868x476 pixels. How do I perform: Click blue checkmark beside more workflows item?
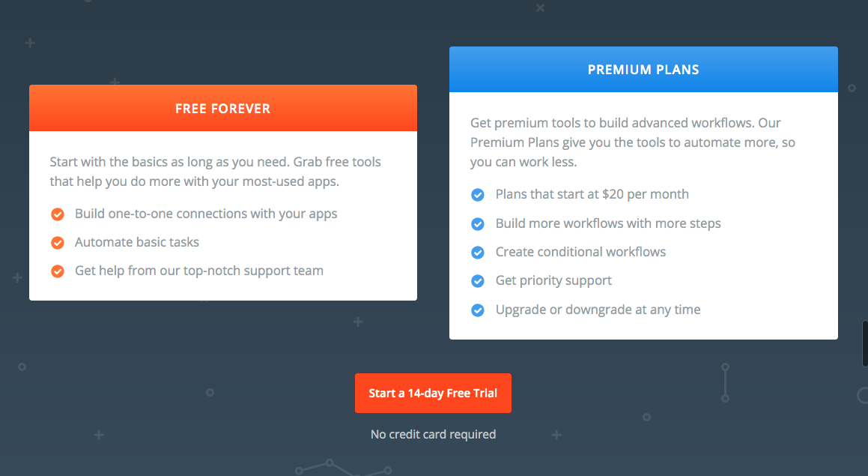point(478,224)
